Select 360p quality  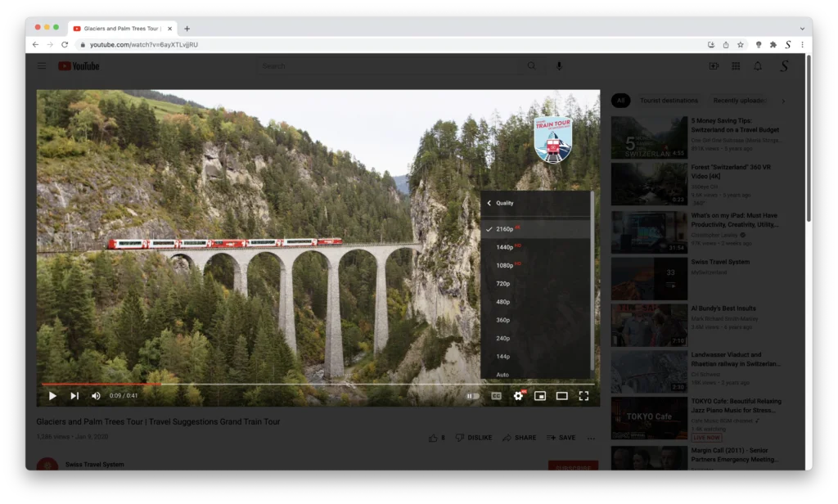click(x=535, y=320)
